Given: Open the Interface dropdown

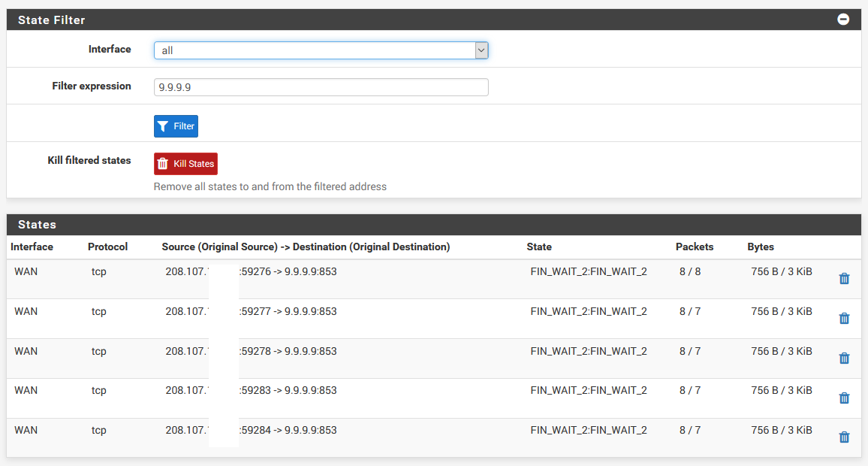Looking at the screenshot, I should pos(321,50).
